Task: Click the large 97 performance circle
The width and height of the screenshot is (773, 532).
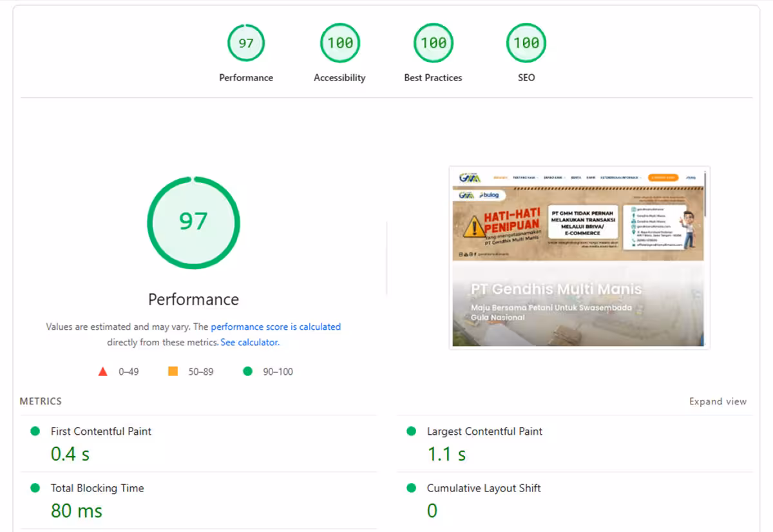Action: click(193, 222)
